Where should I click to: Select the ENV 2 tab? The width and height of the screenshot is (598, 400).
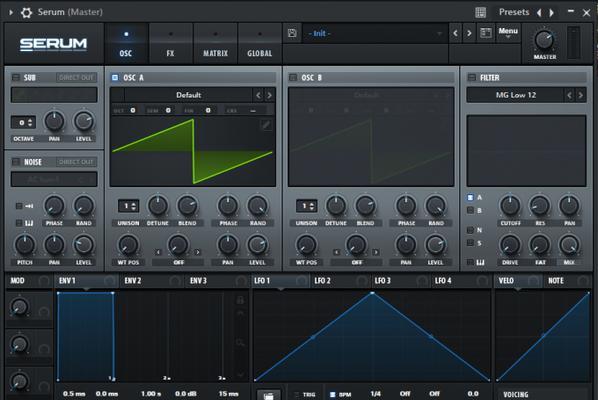pos(151,281)
